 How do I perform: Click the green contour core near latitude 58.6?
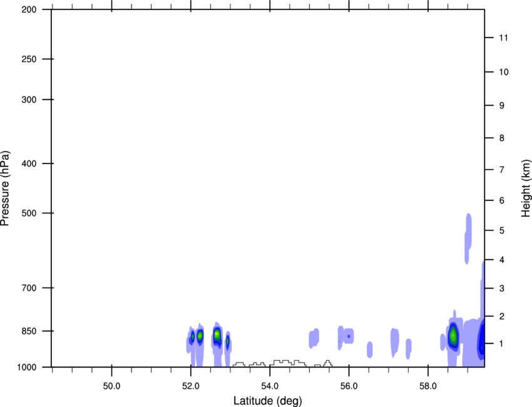click(x=453, y=336)
